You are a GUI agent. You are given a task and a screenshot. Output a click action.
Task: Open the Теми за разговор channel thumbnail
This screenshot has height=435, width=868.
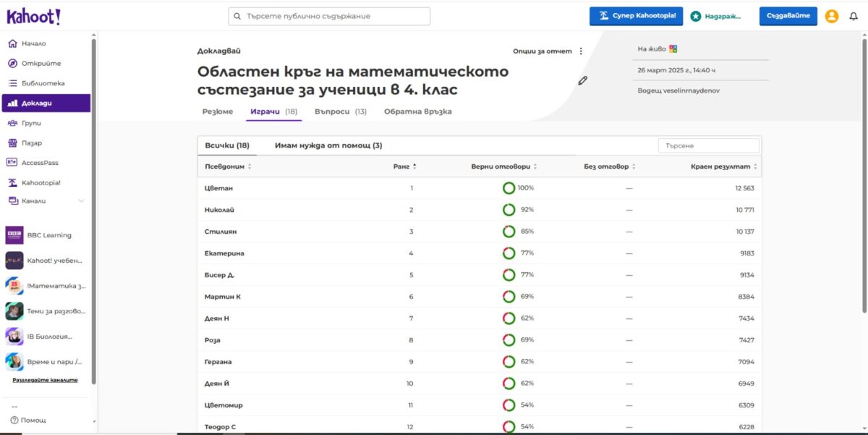pos(14,311)
